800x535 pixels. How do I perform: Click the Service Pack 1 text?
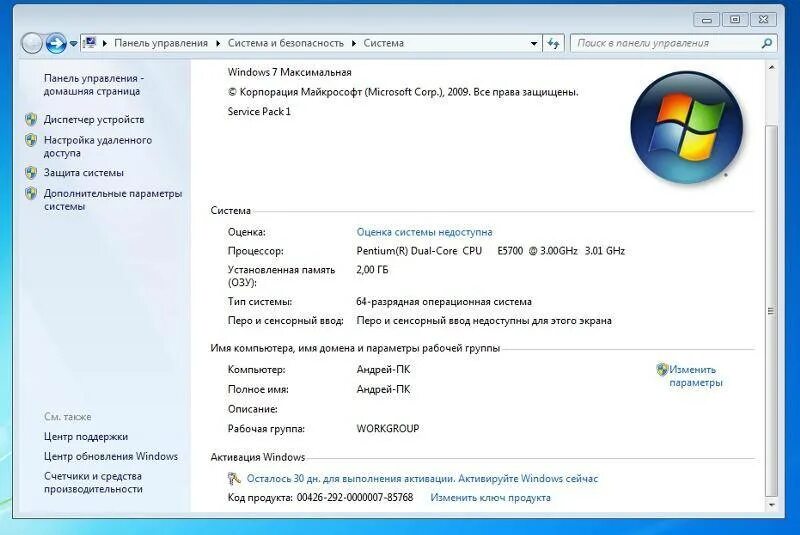click(259, 112)
